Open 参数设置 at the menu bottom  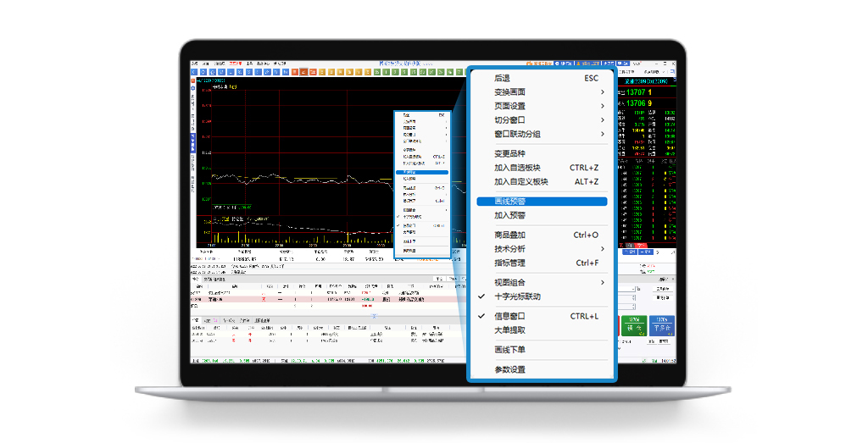coord(542,369)
